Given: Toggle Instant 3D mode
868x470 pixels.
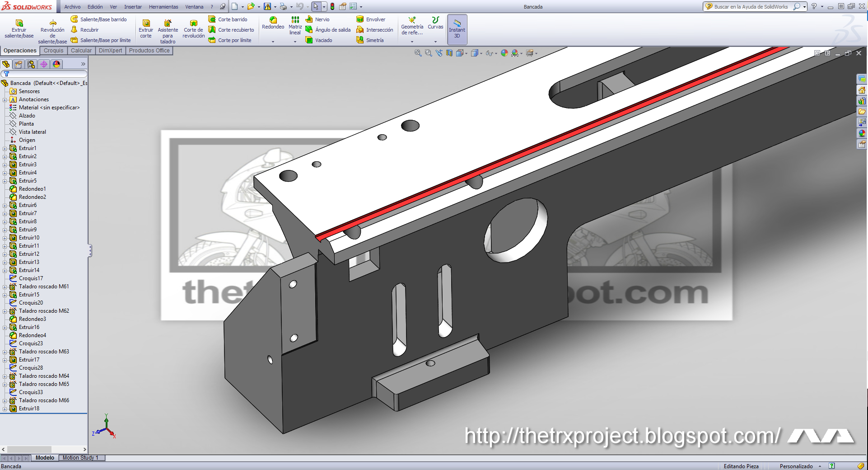Looking at the screenshot, I should point(457,29).
